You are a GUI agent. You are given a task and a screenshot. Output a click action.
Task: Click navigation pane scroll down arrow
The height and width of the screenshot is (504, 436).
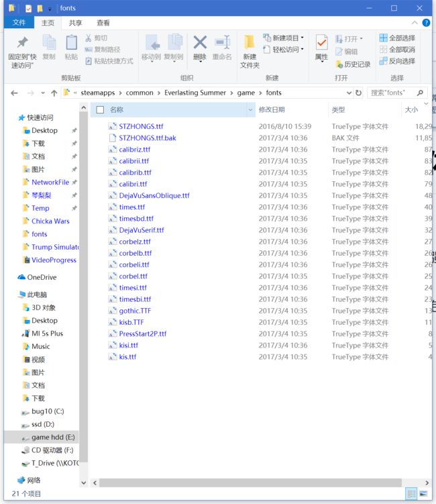click(x=84, y=483)
